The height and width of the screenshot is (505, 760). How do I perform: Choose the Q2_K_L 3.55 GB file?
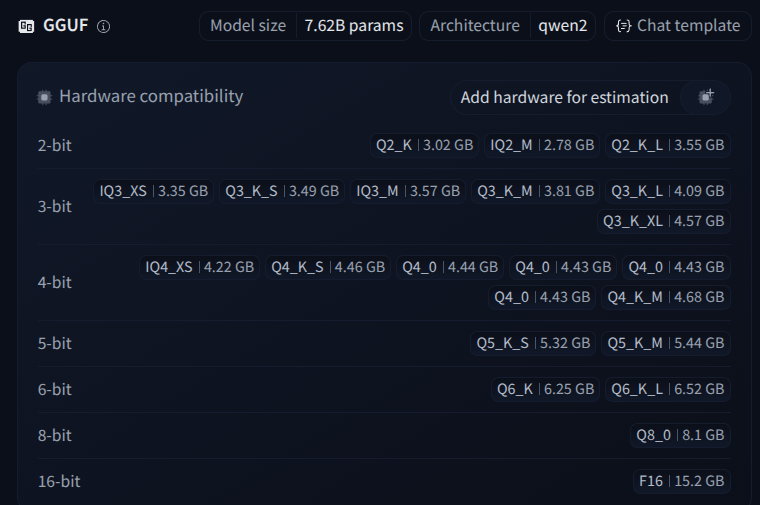click(667, 145)
